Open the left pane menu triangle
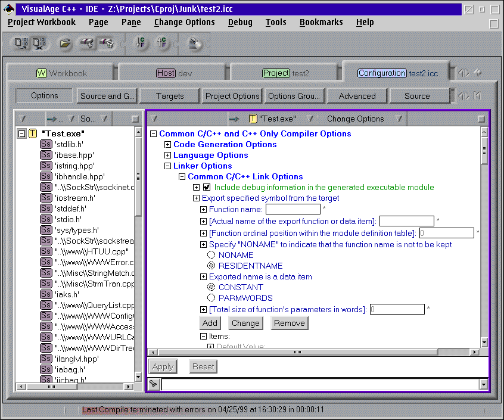Viewport: 504px width, 420px height. click(22, 119)
